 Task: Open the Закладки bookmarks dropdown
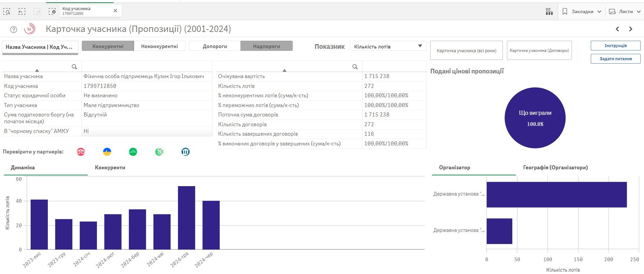tap(582, 11)
